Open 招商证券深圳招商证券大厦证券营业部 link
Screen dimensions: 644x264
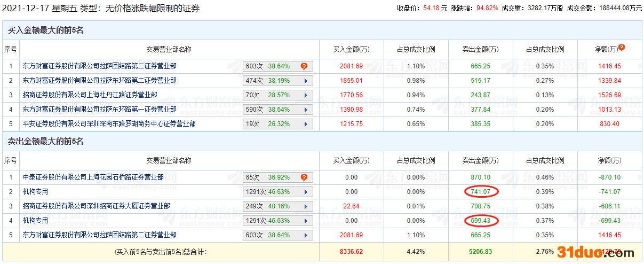96,206
